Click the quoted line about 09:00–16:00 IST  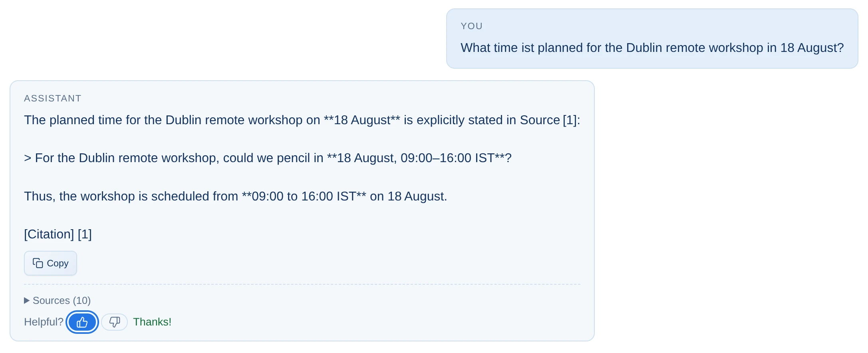(268, 158)
